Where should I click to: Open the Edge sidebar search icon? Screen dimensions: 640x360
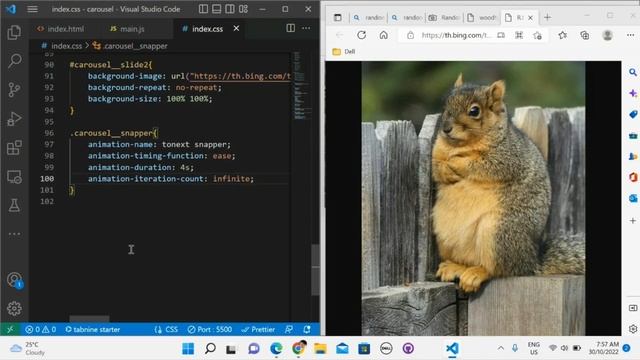(x=633, y=72)
